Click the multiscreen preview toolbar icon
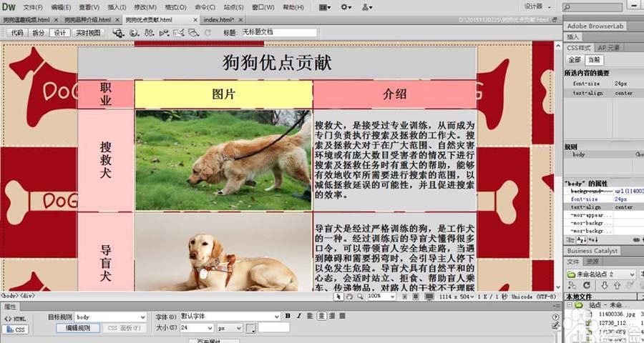The height and width of the screenshot is (343, 644). 118,33
